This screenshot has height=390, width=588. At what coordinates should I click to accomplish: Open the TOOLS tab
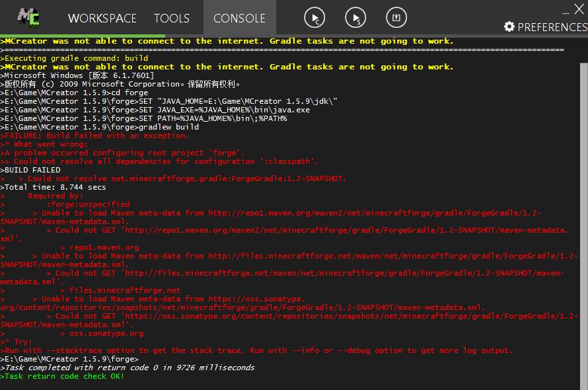(171, 18)
